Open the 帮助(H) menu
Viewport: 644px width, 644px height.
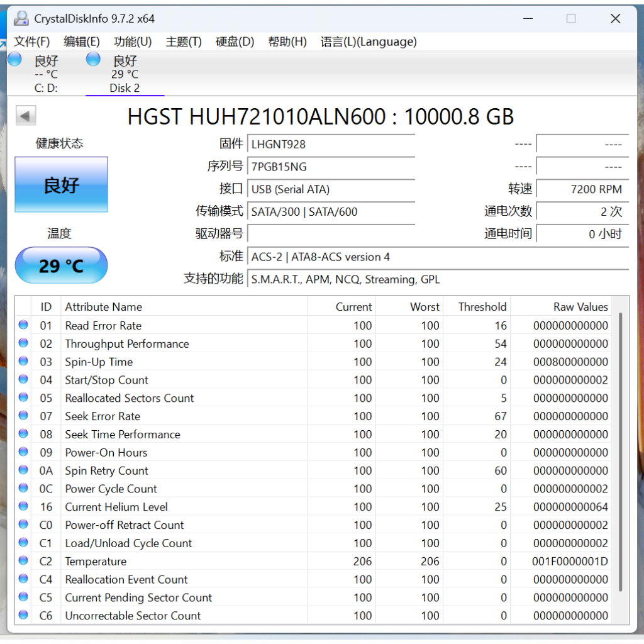[287, 42]
